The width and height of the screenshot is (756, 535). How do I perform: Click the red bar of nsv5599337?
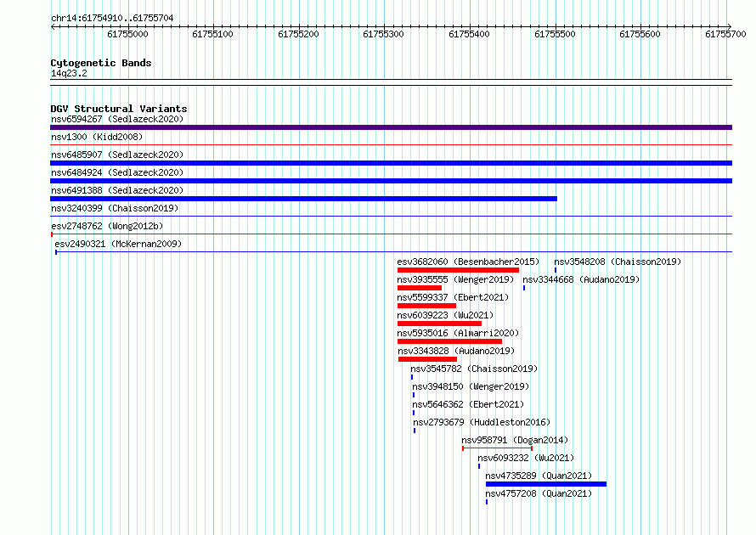coord(426,306)
